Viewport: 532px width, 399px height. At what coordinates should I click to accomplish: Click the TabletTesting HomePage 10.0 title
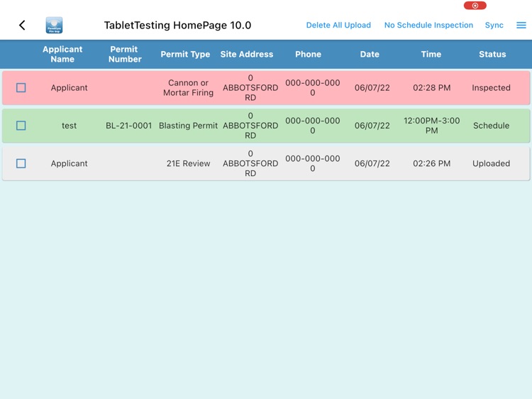pyautogui.click(x=177, y=25)
